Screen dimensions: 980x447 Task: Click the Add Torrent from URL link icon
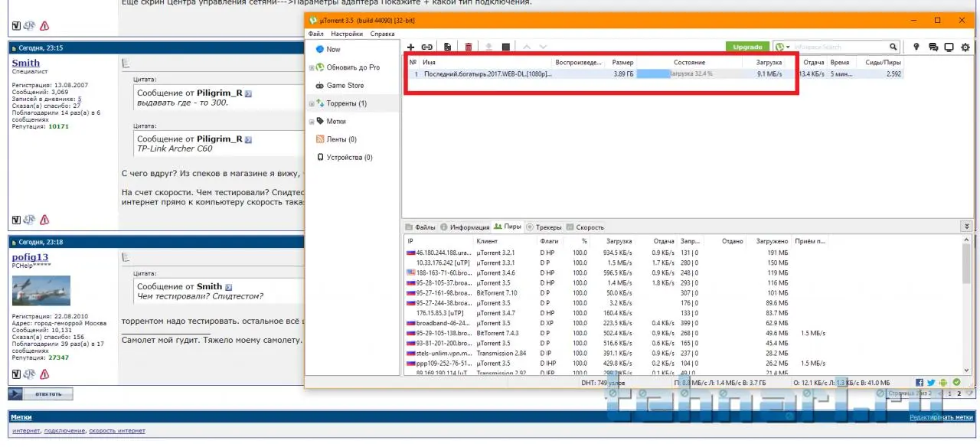tap(427, 47)
